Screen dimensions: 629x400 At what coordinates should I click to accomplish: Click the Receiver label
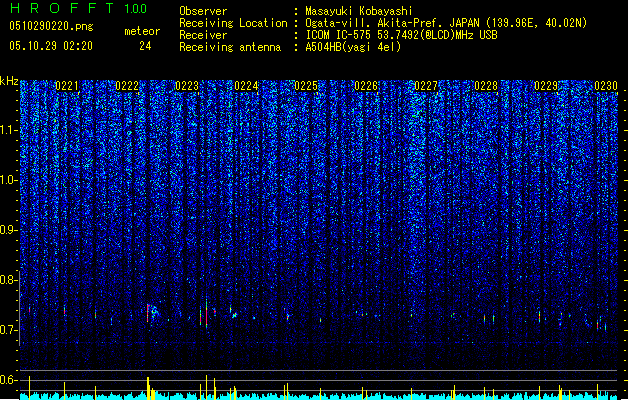pos(203,35)
